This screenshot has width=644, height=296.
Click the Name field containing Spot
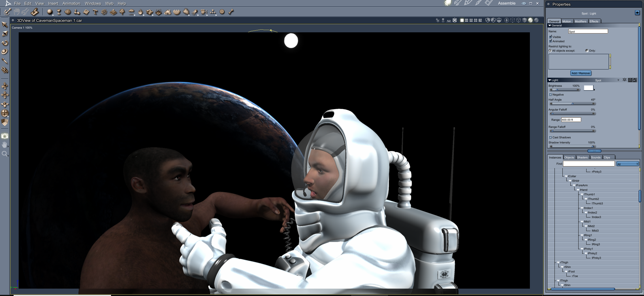point(588,31)
